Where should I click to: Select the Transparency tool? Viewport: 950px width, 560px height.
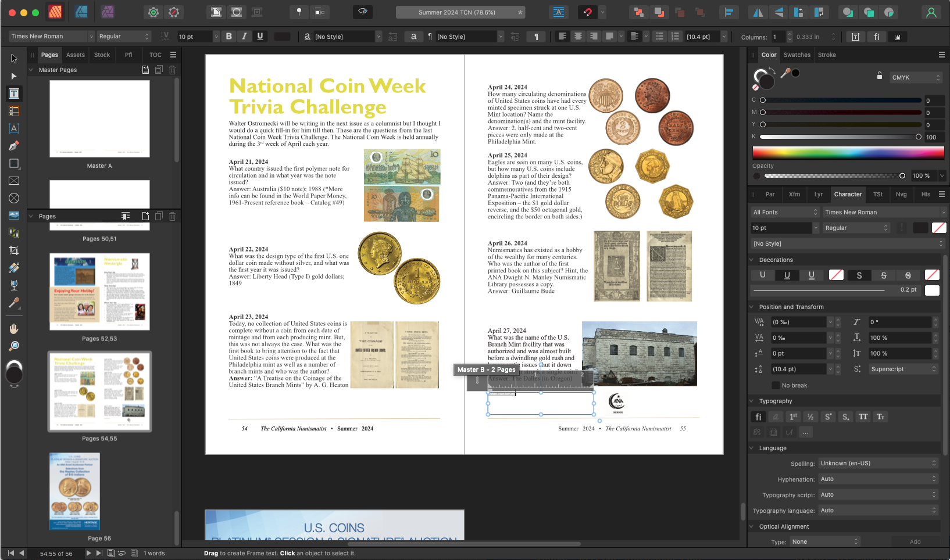(14, 285)
